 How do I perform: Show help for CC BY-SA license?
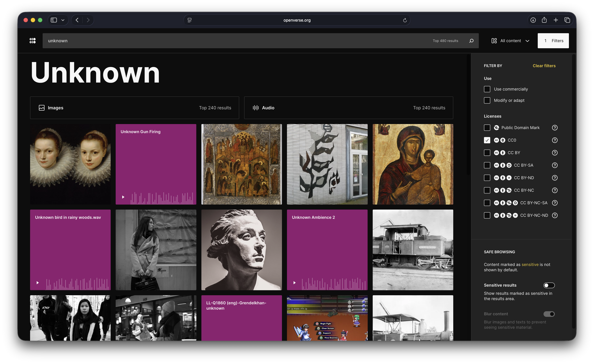coord(555,165)
